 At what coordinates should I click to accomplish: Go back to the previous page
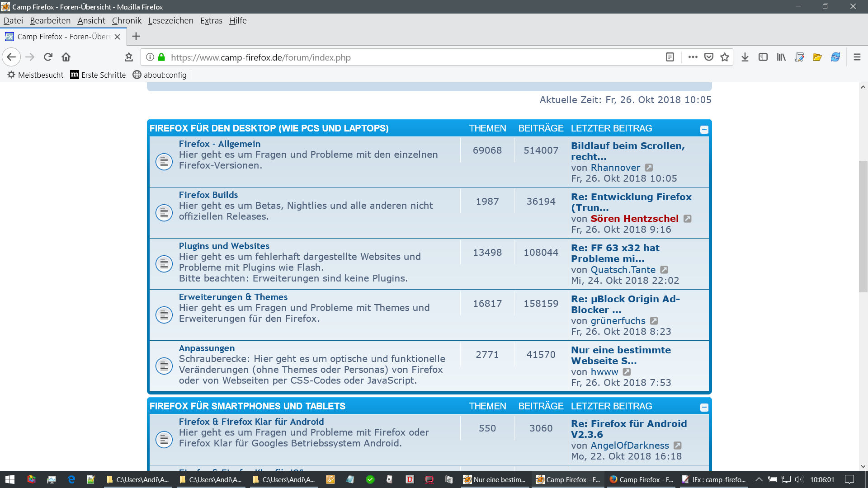coord(11,57)
